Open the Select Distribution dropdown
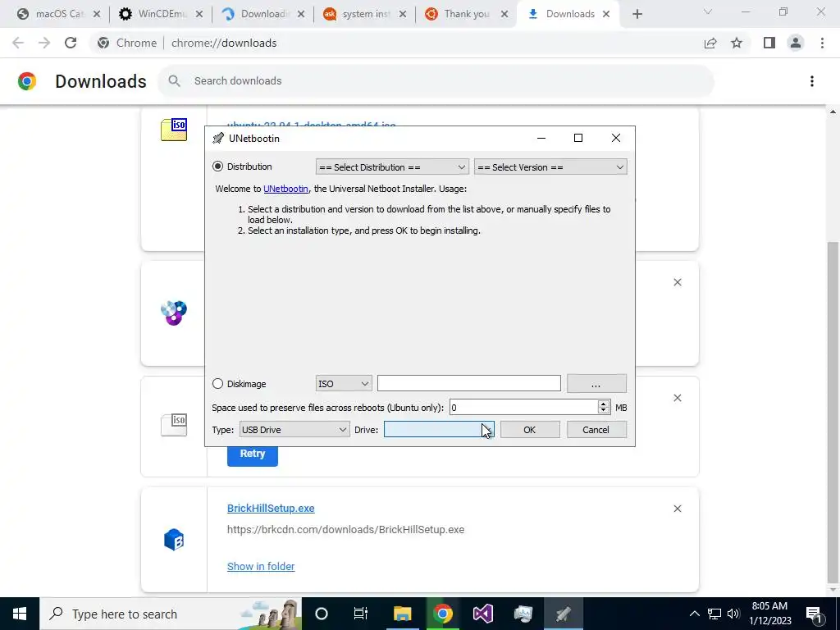840x630 pixels. coord(392,167)
